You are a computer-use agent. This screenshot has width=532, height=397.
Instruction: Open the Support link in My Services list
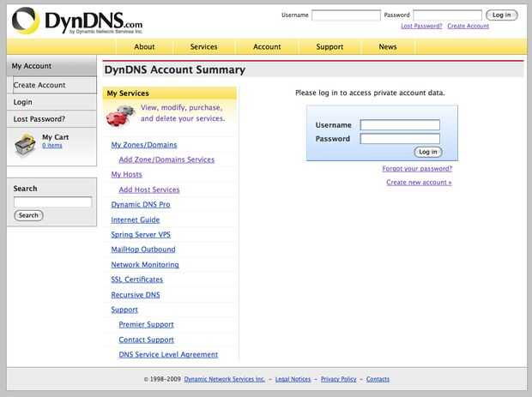tap(124, 310)
